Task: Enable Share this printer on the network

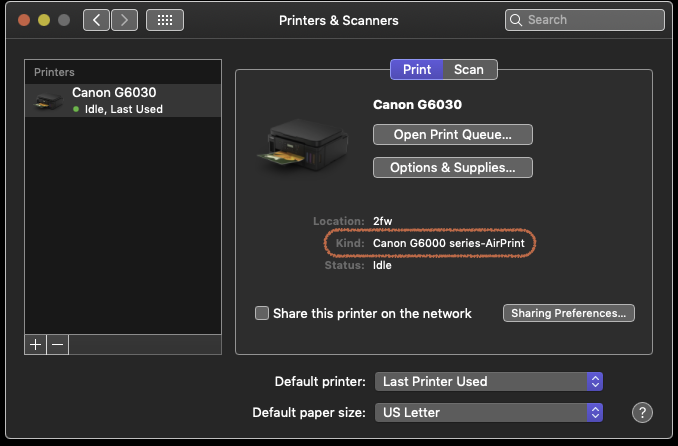Action: tap(262, 313)
